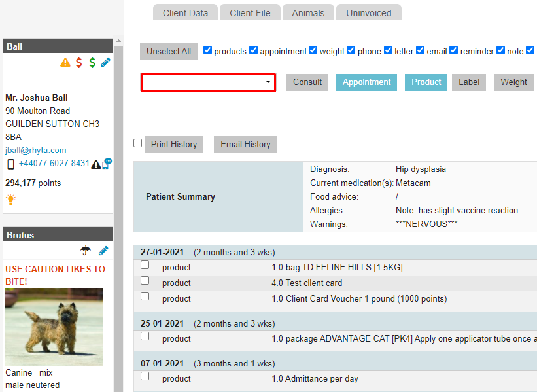The image size is (537, 392).
Task: Open the Uninvoiced tab
Action: click(x=368, y=12)
